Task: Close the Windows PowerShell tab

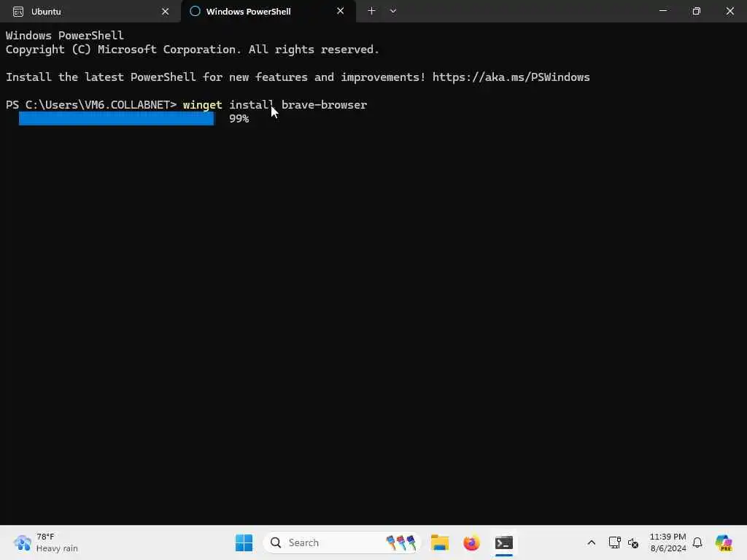Action: pos(340,11)
